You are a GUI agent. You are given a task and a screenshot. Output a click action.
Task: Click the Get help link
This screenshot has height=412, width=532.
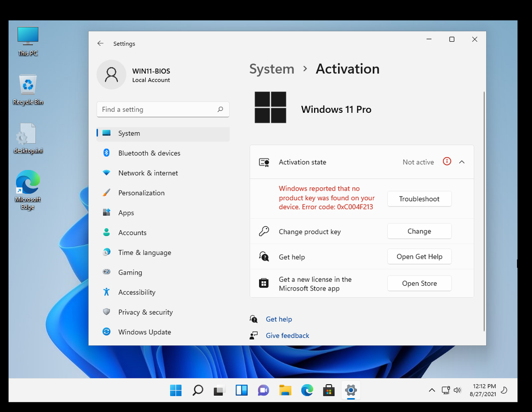click(x=279, y=319)
